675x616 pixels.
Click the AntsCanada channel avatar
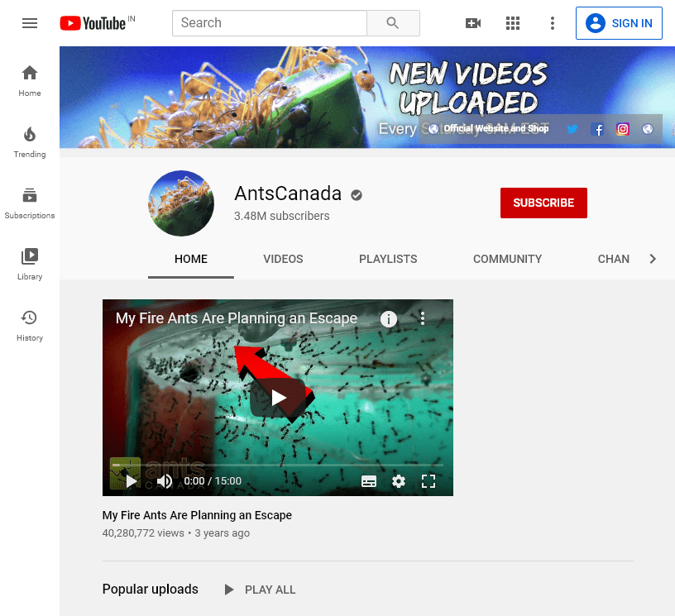click(181, 203)
